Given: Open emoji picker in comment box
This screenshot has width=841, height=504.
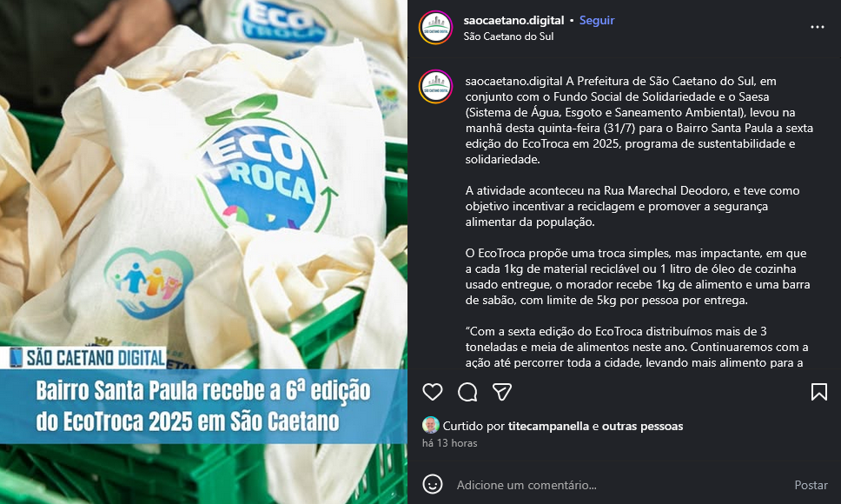Looking at the screenshot, I should pos(433,484).
